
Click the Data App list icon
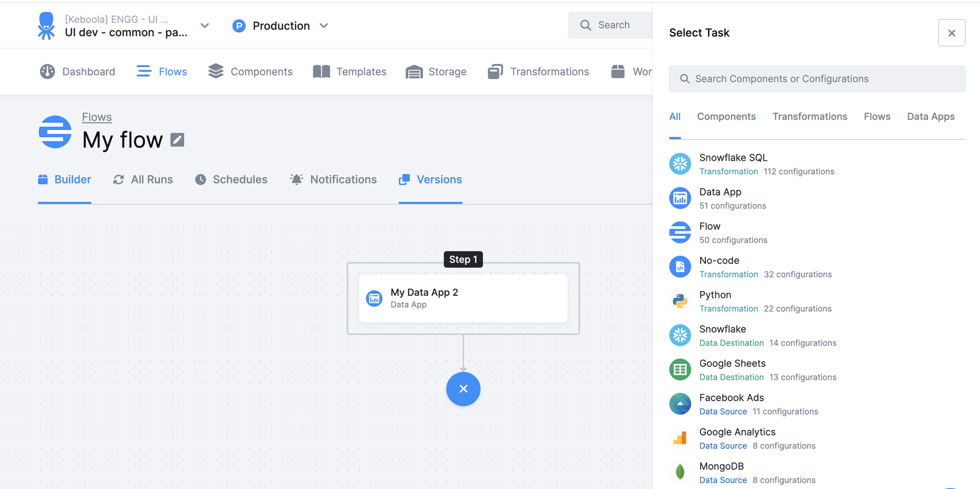(x=680, y=198)
